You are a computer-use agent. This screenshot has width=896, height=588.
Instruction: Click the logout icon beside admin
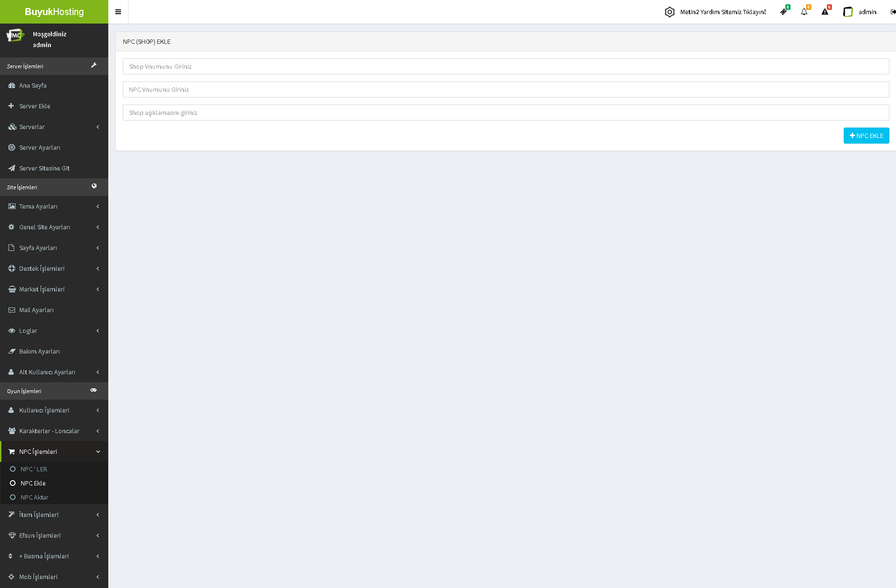893,12
